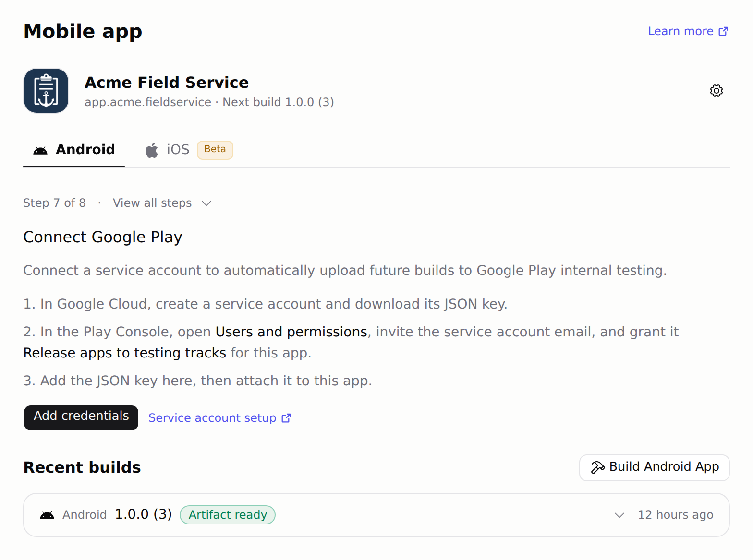Click the Connect Google Play heading
This screenshot has height=560, width=753.
tap(103, 237)
